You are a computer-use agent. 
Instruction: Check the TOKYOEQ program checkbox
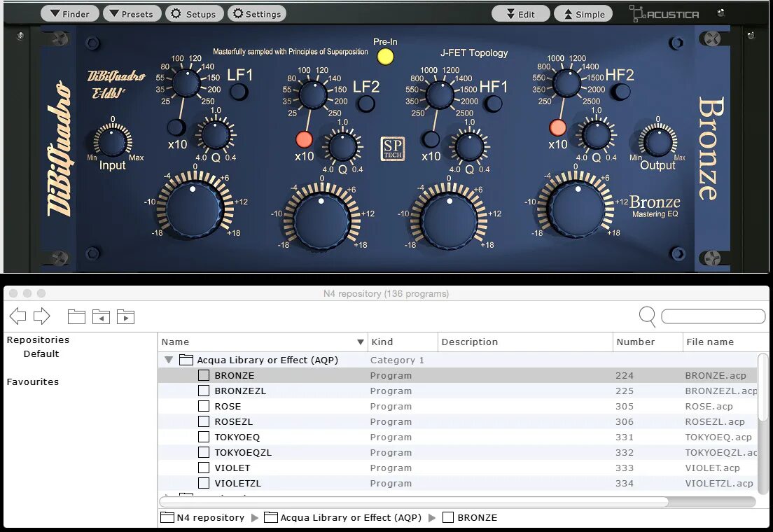click(204, 437)
